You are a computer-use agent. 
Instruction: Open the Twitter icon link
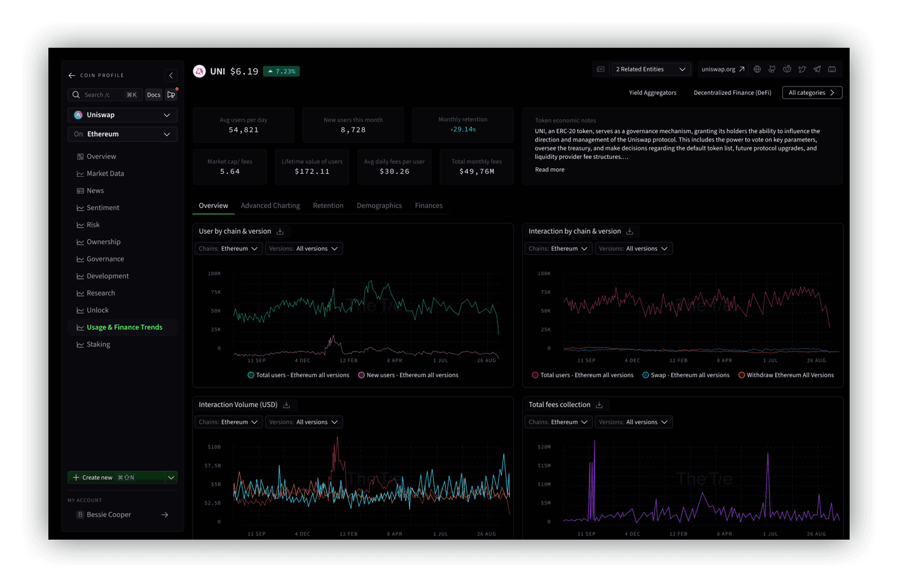(802, 69)
